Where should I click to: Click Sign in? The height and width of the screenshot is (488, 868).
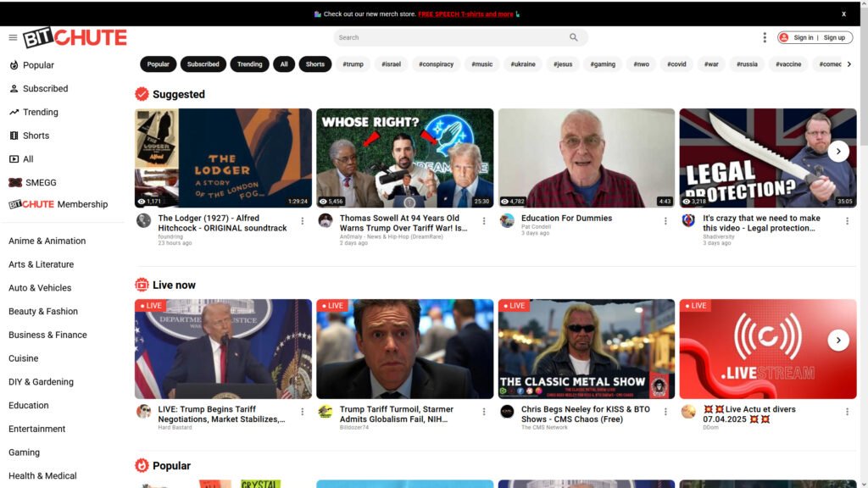804,37
